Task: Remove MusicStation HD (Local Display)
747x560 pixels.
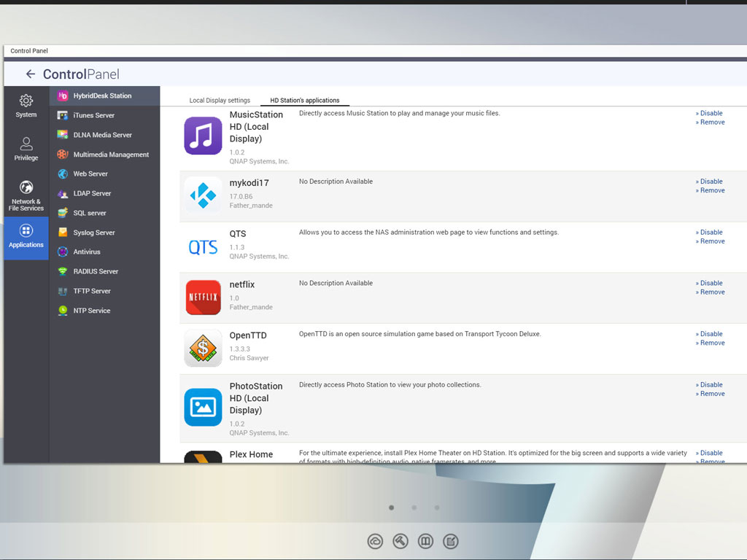Action: pyautogui.click(x=710, y=122)
